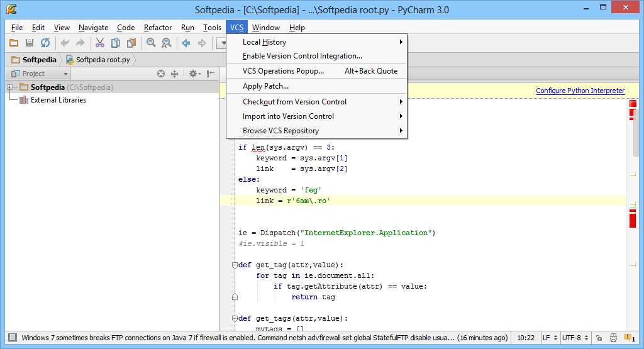Open the Browse VCS Repository submenu
The width and height of the screenshot is (644, 349).
click(x=316, y=131)
